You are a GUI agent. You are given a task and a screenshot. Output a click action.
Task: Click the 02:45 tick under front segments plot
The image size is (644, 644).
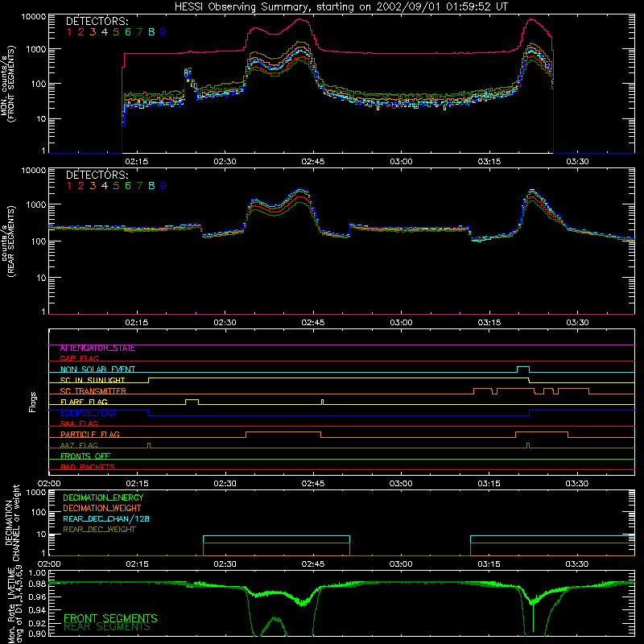click(313, 162)
